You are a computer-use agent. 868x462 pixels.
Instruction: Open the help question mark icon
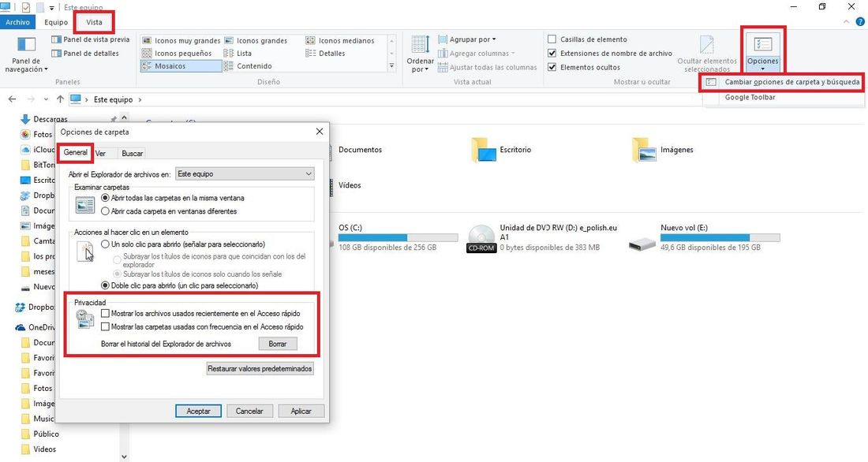[x=859, y=22]
